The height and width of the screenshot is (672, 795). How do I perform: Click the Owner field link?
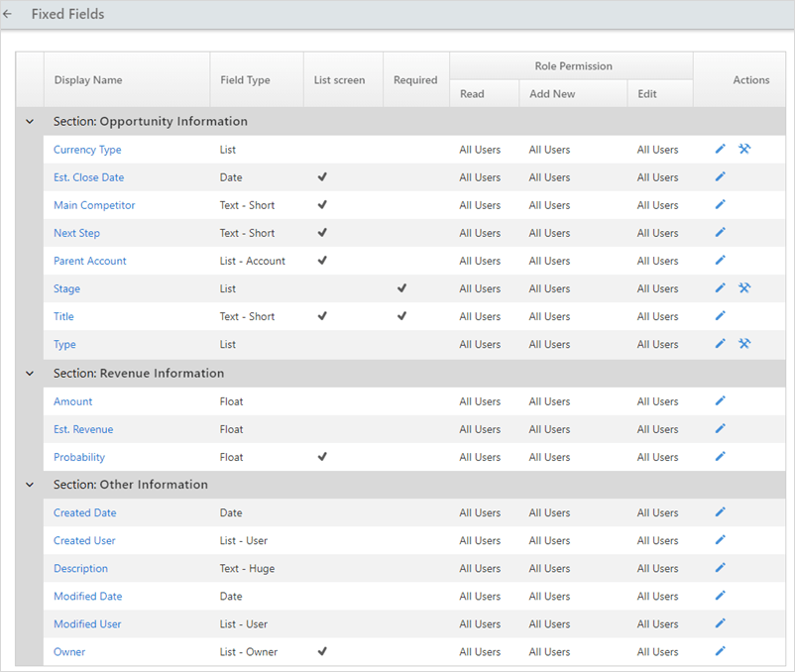pyautogui.click(x=69, y=652)
